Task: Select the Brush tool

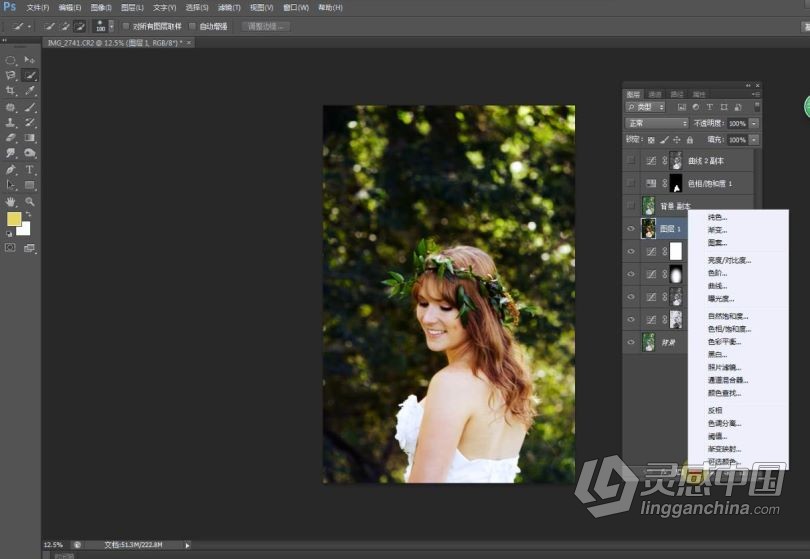Action: [x=29, y=107]
